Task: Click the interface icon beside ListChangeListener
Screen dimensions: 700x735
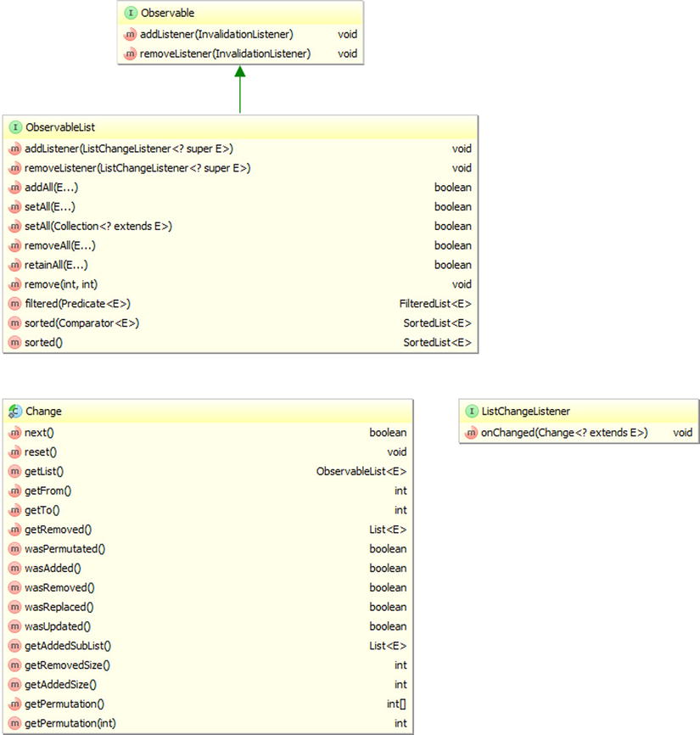Action: (x=471, y=412)
